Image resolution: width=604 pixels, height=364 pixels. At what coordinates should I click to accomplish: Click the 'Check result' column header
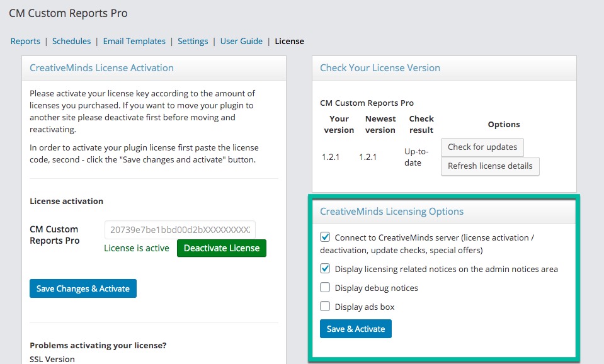tap(421, 125)
